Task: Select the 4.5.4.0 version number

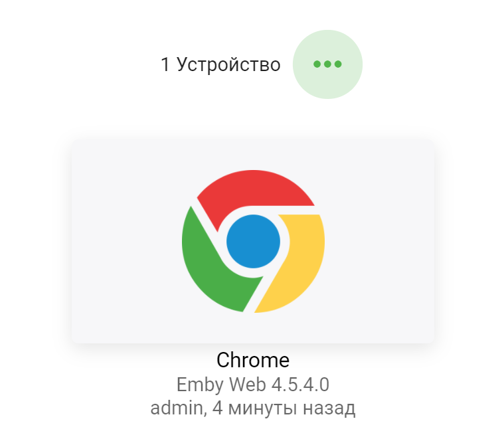Action: pos(301,385)
